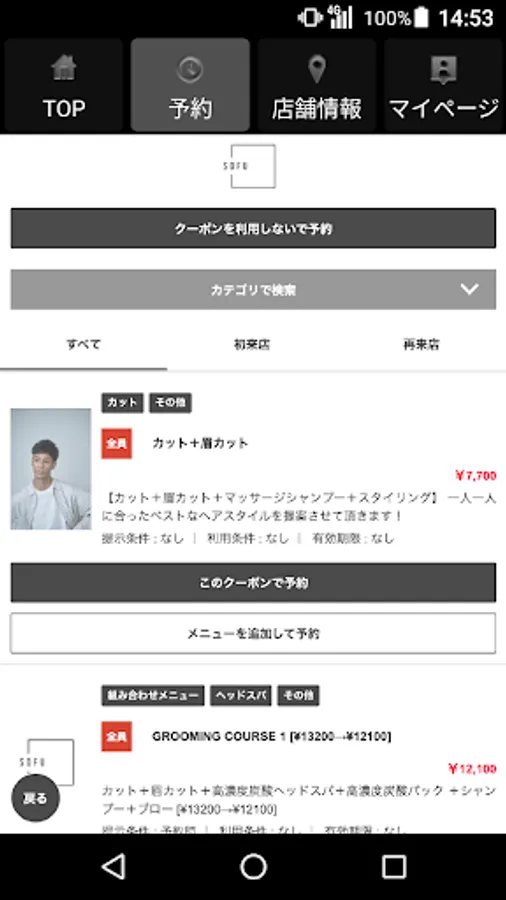
Task: Tap the man's photo thumbnail
Action: pyautogui.click(x=50, y=469)
